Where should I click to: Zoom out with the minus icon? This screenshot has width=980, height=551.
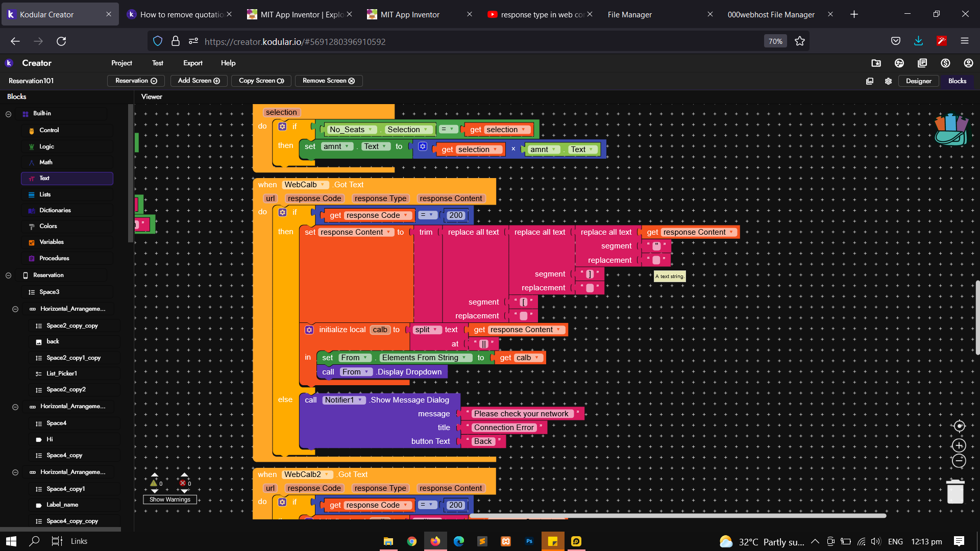959,461
